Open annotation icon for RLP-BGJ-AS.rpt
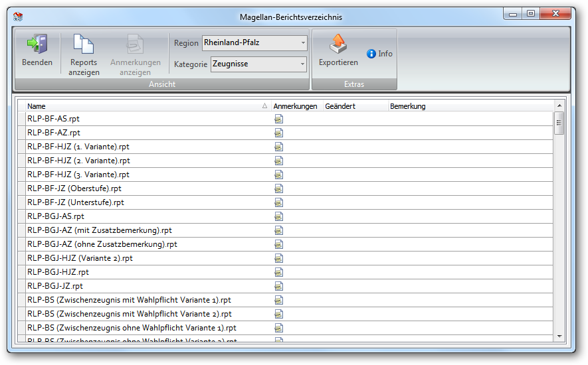The height and width of the screenshot is (365, 588). 278,216
